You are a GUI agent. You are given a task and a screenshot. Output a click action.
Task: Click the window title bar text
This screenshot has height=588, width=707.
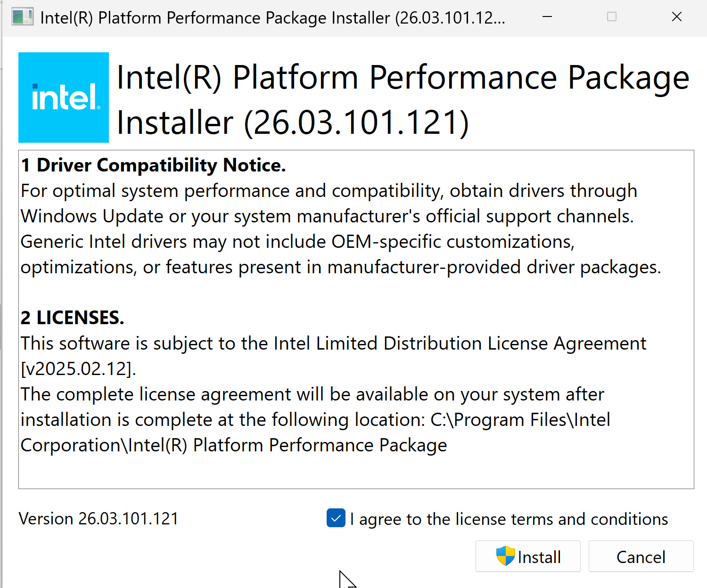pos(272,18)
